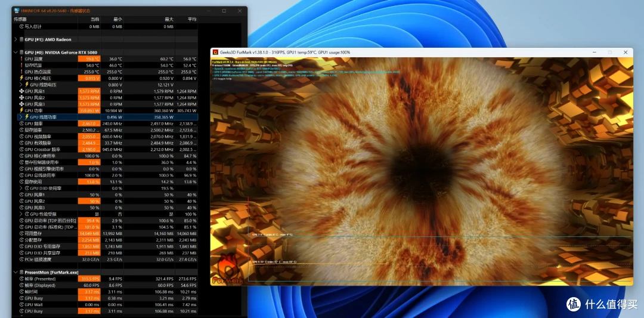Viewport: 644px width, 318px height.
Task: Click the chip icon beside NVIDIA GeForce RTX 5080
Action: tap(21, 53)
